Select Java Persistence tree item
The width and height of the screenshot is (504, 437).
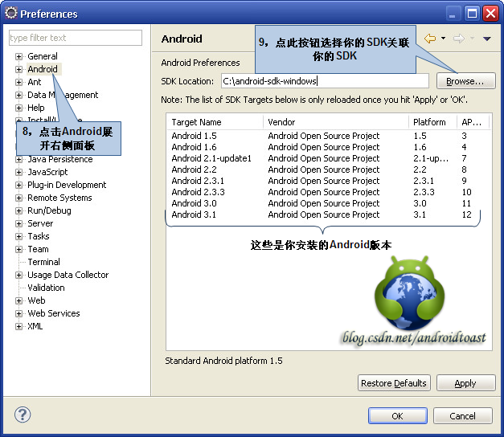click(60, 159)
